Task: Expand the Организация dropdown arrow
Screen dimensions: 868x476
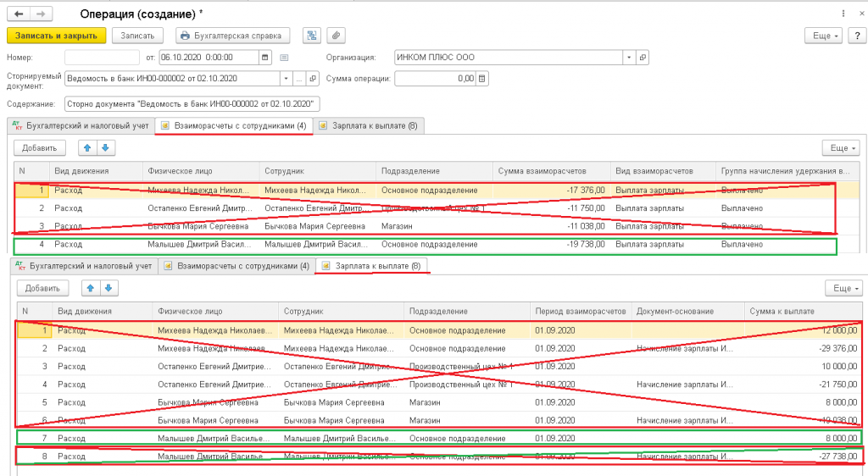Action: pyautogui.click(x=629, y=57)
